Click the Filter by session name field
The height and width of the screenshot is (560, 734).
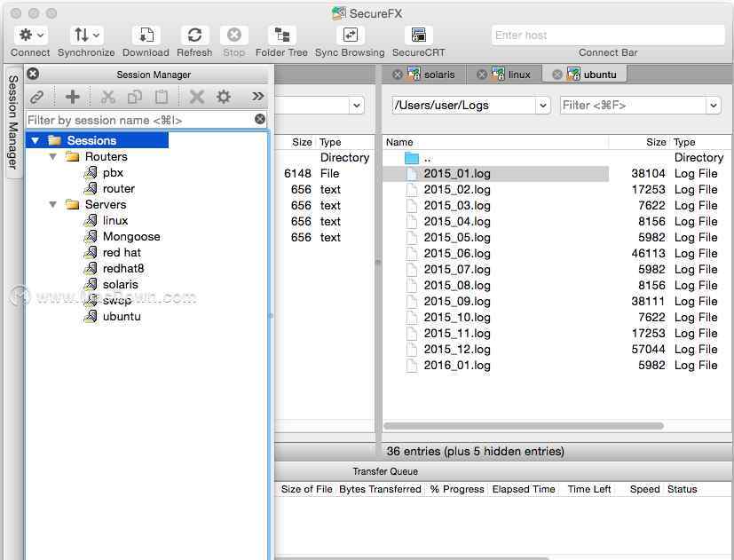pyautogui.click(x=139, y=120)
